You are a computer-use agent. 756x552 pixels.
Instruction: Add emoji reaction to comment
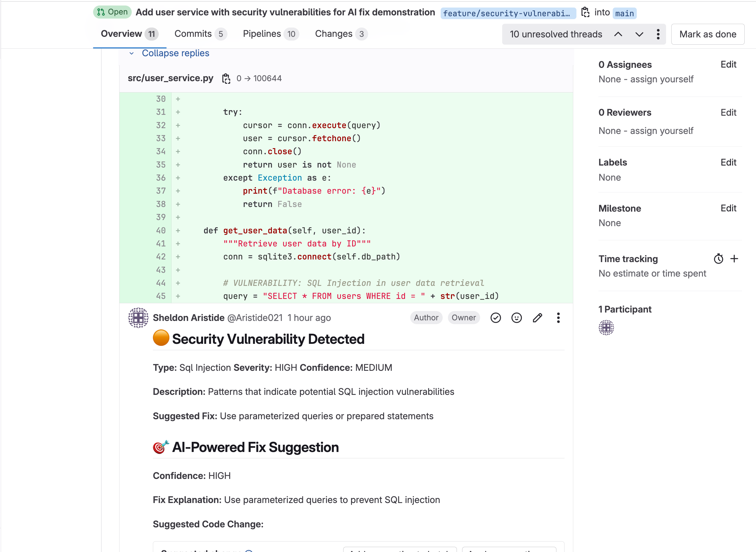tap(516, 318)
